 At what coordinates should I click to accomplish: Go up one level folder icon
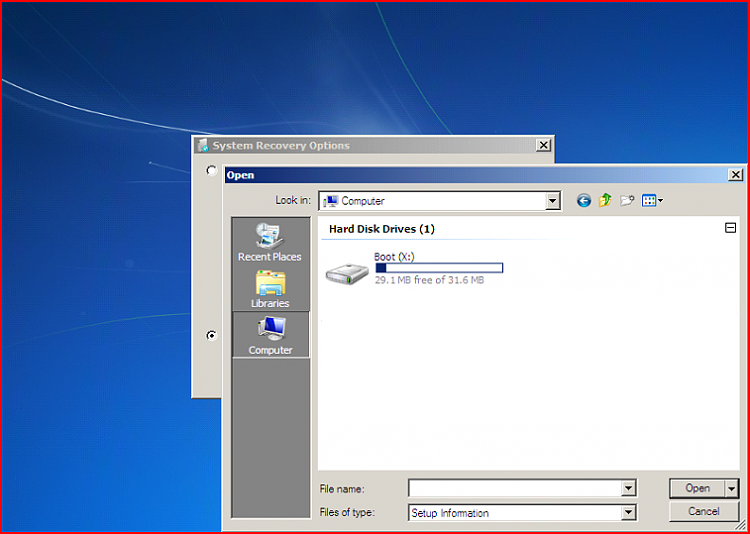click(605, 200)
